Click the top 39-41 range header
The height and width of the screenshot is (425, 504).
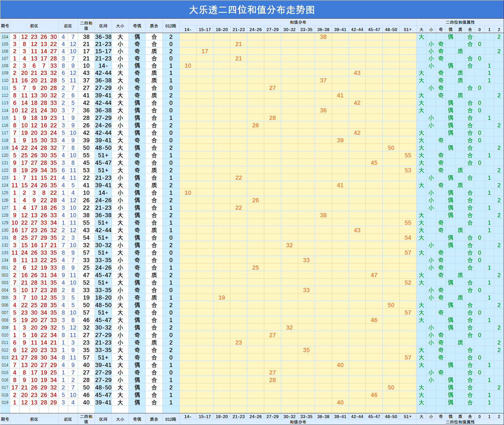(x=340, y=29)
